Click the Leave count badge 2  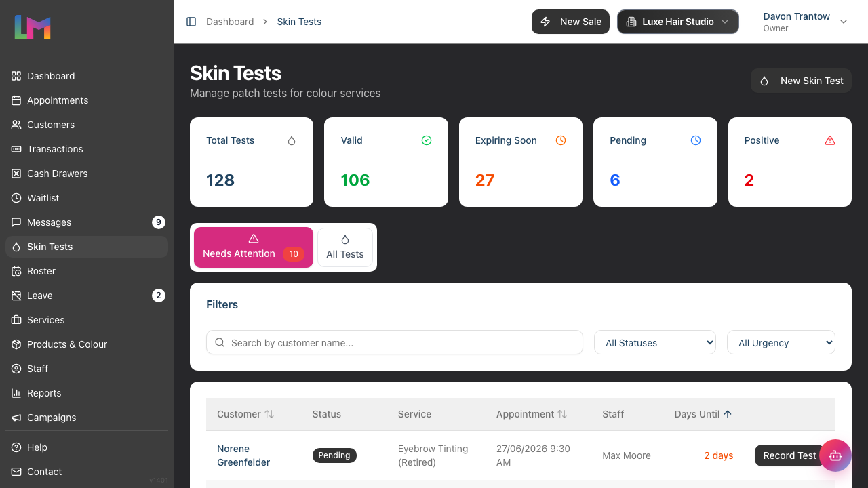tap(159, 296)
